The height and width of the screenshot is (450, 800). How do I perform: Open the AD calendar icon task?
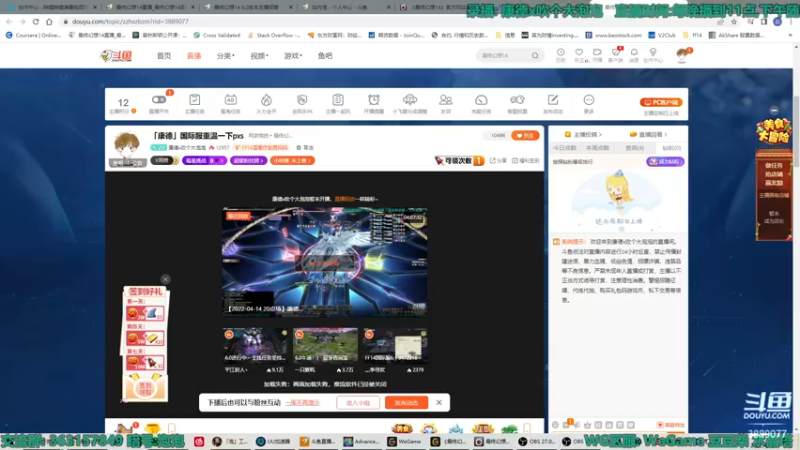click(x=230, y=99)
